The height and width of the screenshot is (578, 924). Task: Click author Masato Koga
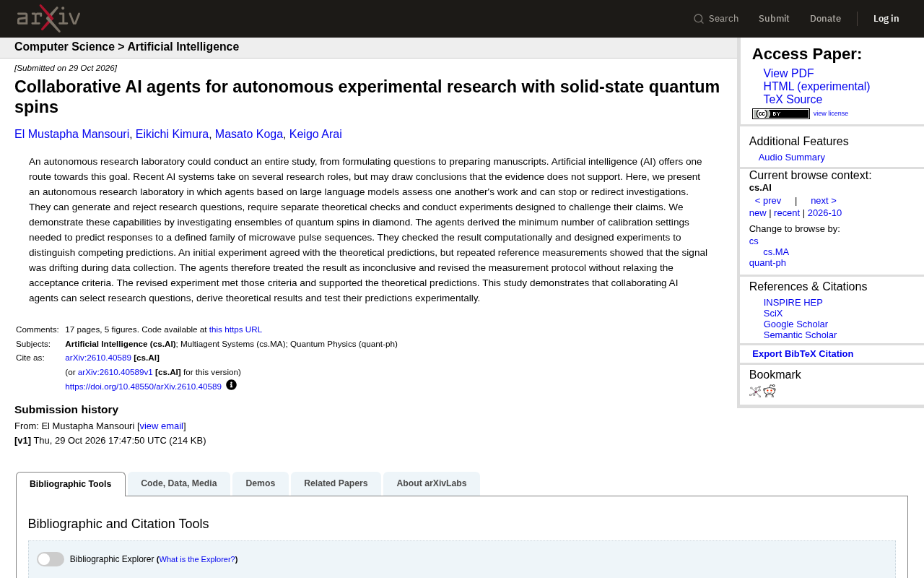(249, 134)
